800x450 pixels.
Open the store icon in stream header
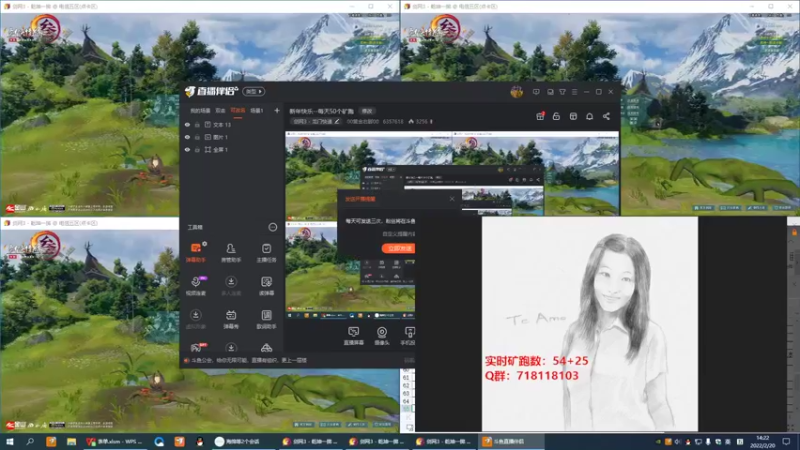[573, 116]
